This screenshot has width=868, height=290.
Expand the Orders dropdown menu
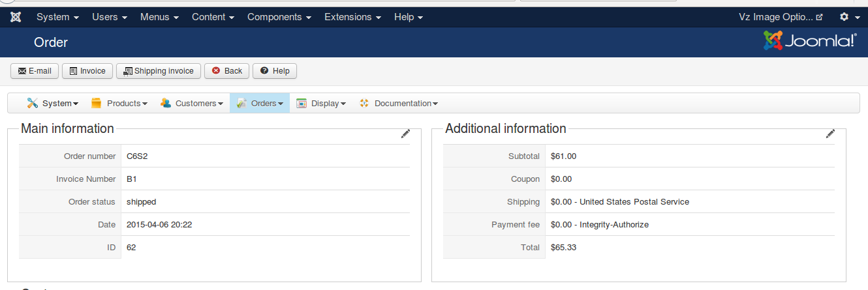click(x=260, y=103)
